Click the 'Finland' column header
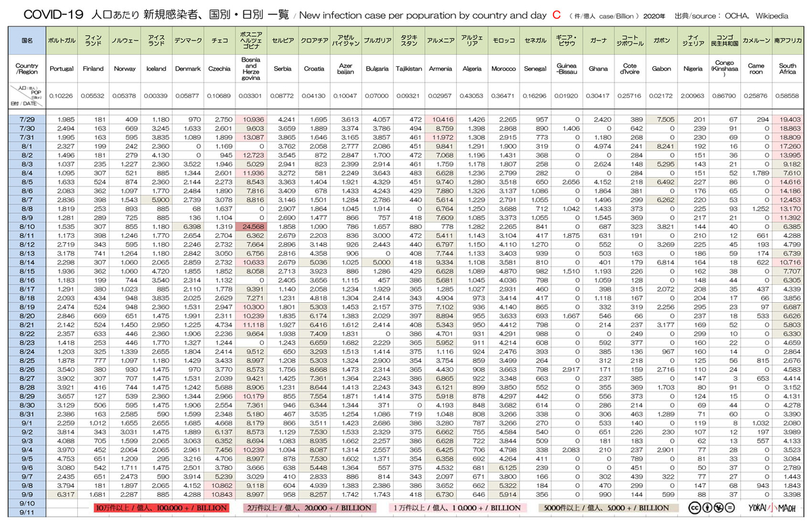This screenshot has height=522, width=812. [x=93, y=68]
